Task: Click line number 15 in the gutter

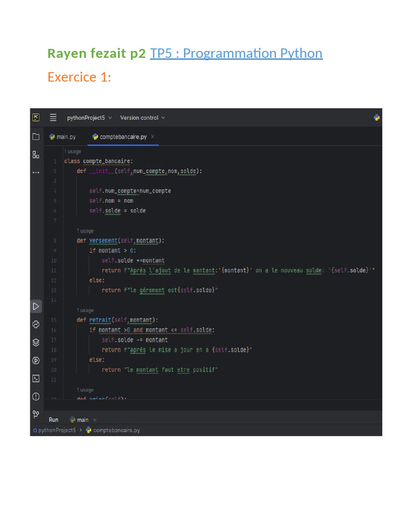Action: [x=54, y=320]
